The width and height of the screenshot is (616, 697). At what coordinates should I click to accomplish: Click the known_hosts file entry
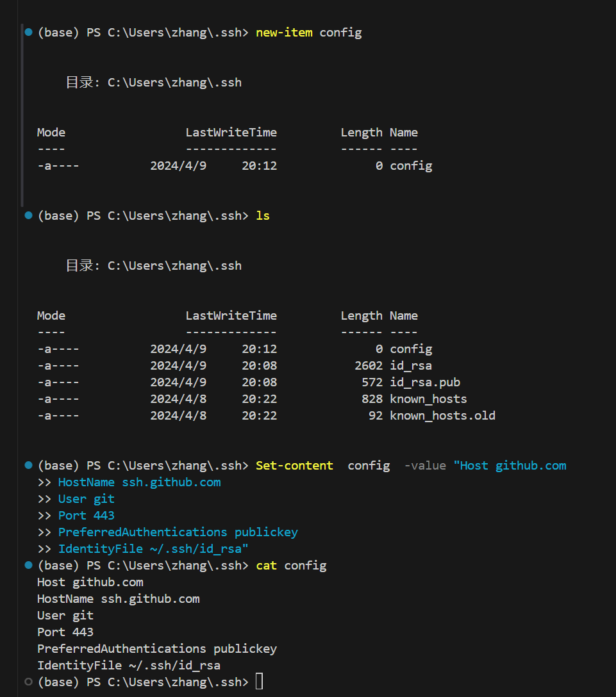click(428, 398)
